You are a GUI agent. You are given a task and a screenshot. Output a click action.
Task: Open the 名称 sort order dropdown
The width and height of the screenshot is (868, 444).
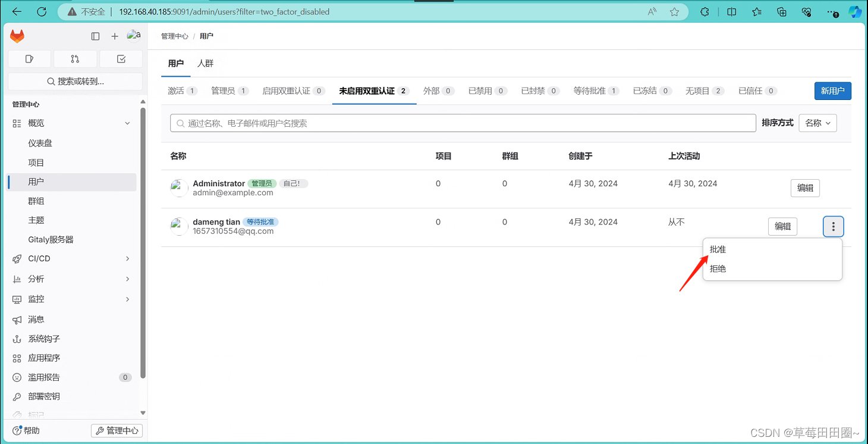(817, 123)
